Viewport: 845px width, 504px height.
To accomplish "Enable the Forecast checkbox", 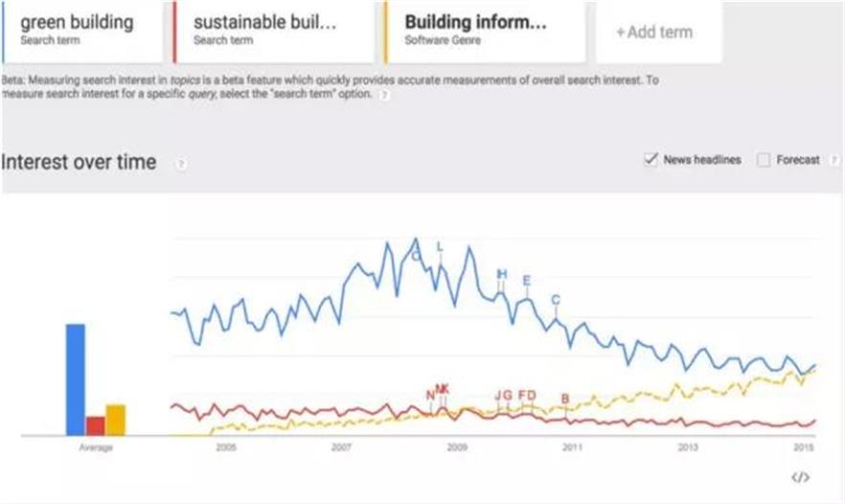I will pyautogui.click(x=764, y=160).
